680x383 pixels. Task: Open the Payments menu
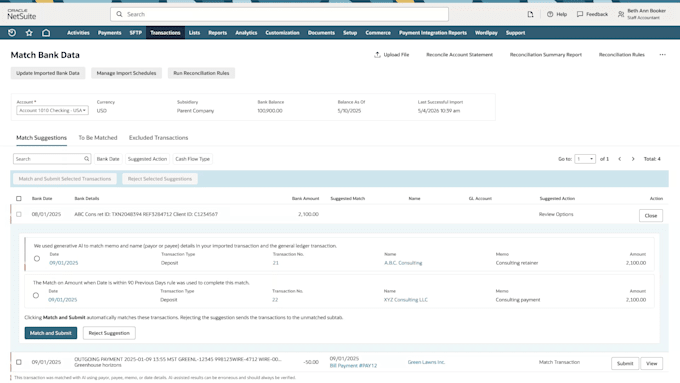point(109,33)
